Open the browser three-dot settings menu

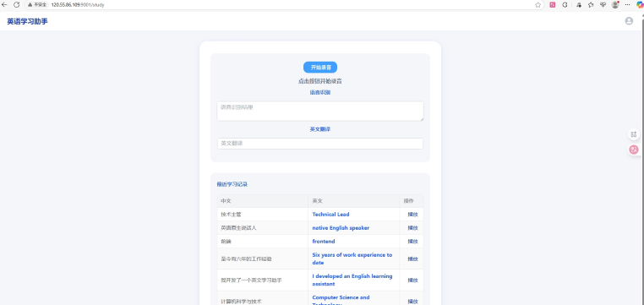point(628,5)
